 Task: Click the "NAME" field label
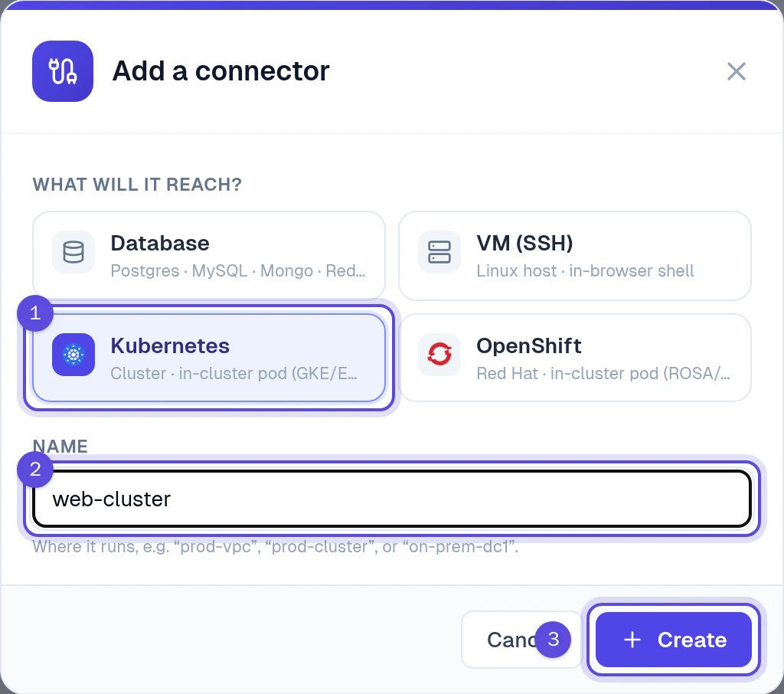[x=60, y=447]
